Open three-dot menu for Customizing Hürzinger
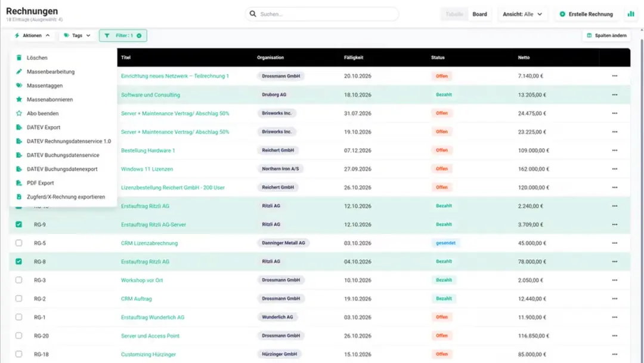This screenshot has height=363, width=644. pyautogui.click(x=614, y=355)
